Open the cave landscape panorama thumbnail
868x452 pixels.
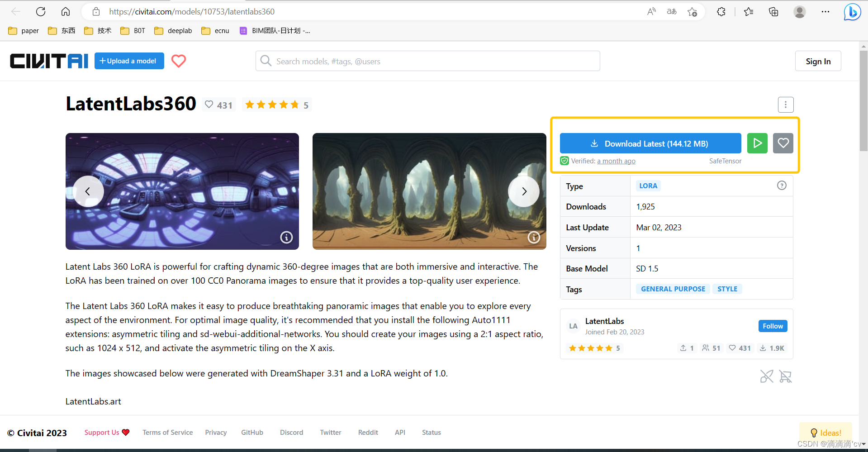[429, 191]
